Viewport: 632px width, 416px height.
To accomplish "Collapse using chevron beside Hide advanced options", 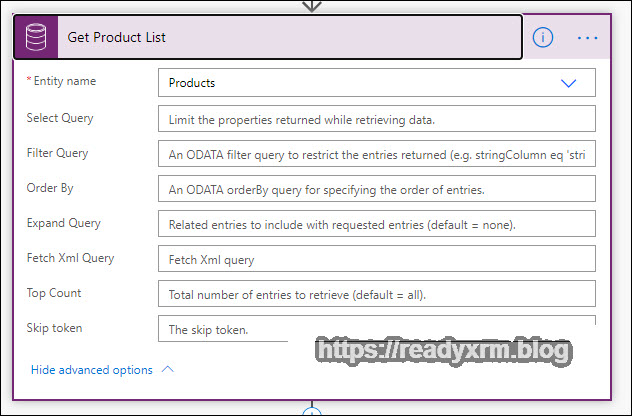I will 168,369.
